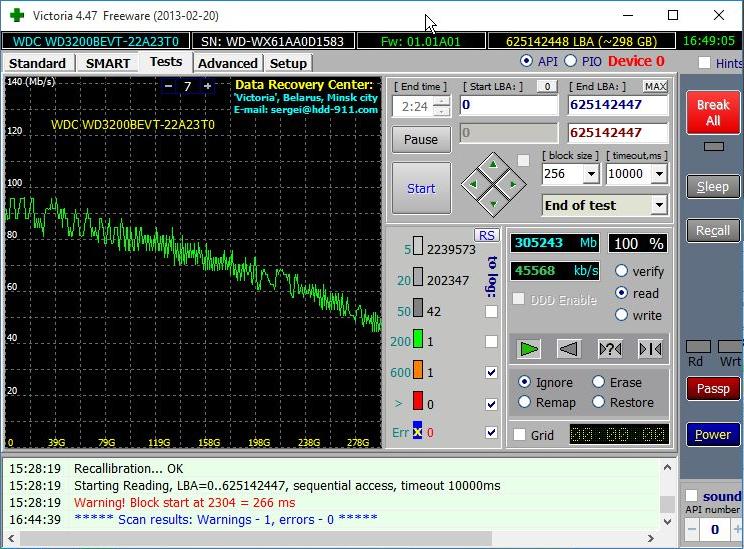Click the Pause button

pyautogui.click(x=421, y=140)
